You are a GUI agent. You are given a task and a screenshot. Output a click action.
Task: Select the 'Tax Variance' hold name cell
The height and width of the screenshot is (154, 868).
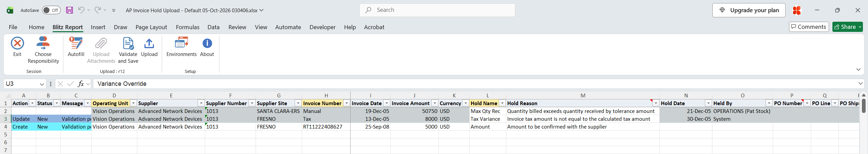[x=488, y=119]
